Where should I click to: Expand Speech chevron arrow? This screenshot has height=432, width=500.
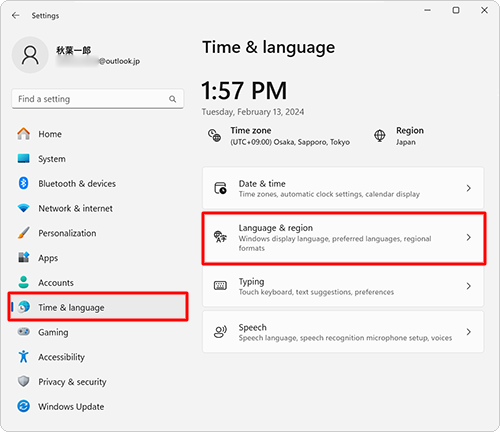point(469,332)
